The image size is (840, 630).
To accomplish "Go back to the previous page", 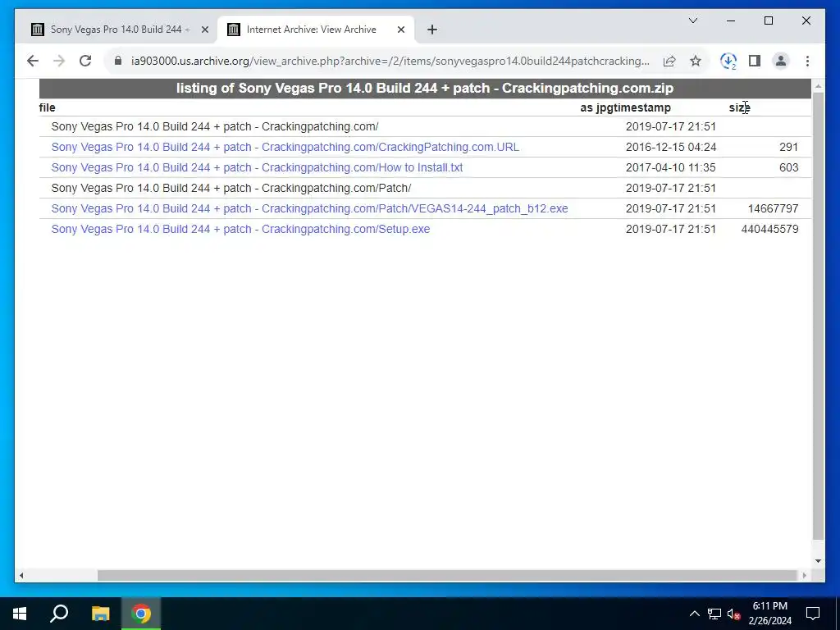I will point(33,61).
